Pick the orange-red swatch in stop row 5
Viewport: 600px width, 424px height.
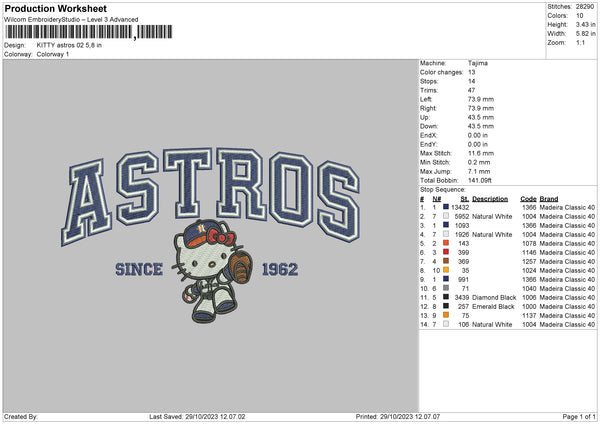point(446,243)
